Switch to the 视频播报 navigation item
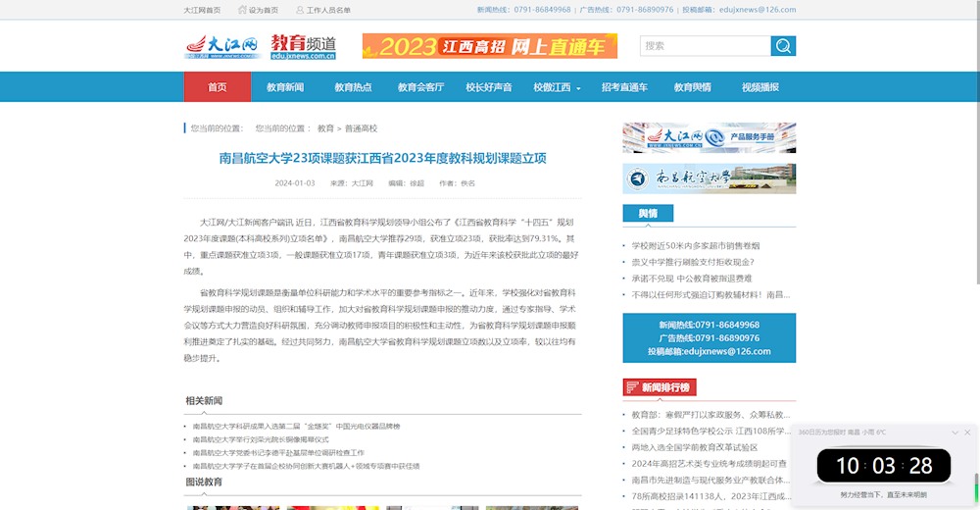980x510 pixels. [x=759, y=87]
